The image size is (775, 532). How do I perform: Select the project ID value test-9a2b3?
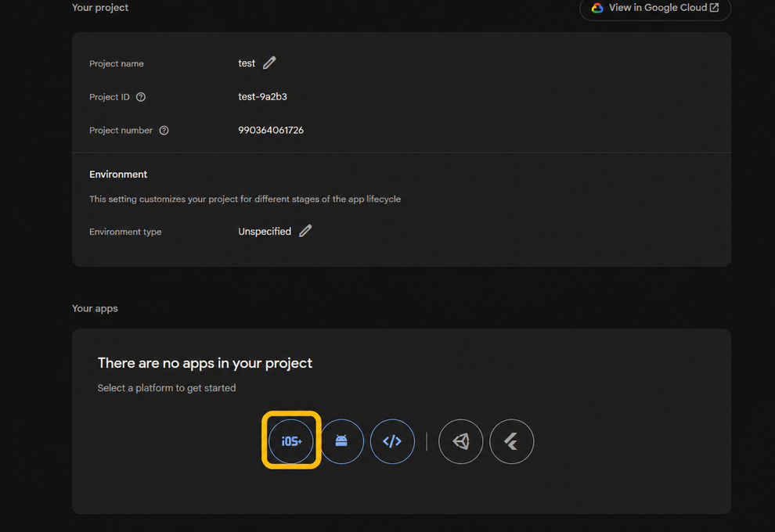262,97
